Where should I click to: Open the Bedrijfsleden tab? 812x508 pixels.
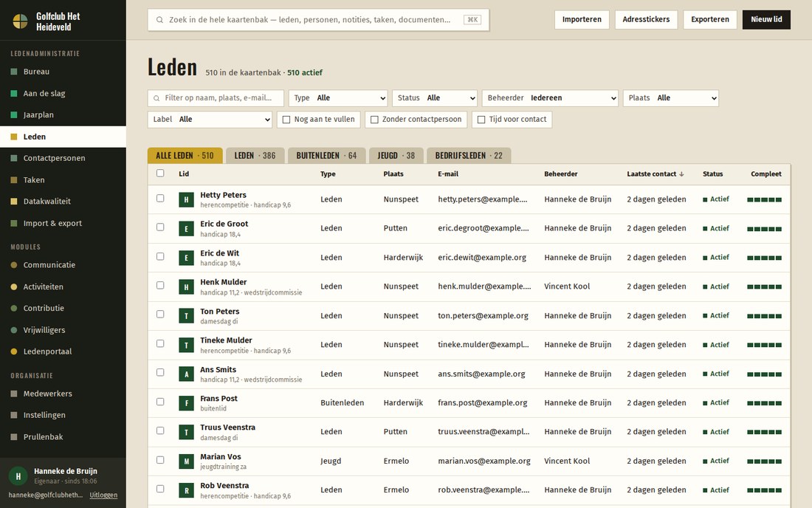pyautogui.click(x=469, y=155)
